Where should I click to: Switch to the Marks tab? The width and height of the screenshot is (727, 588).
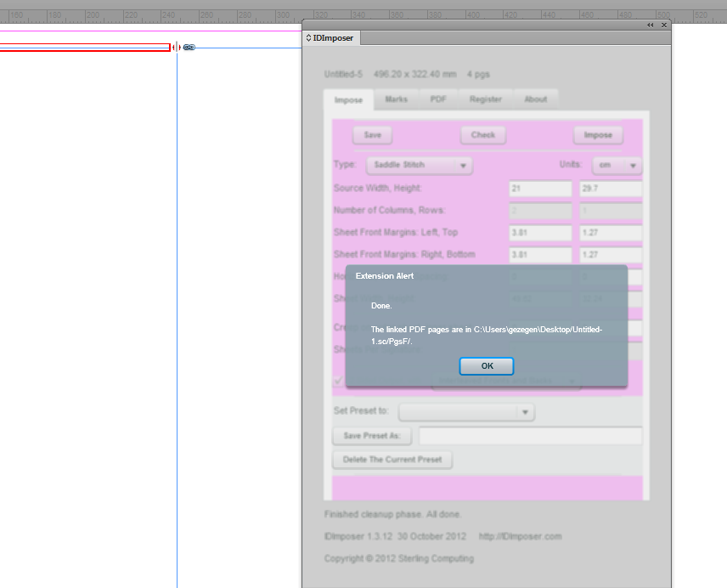coord(396,99)
